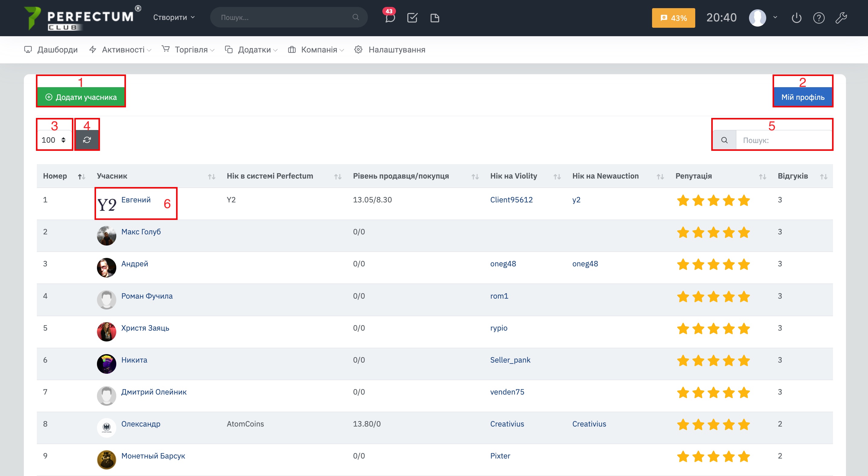
Task: Expand the Створити dropdown
Action: coord(174,17)
